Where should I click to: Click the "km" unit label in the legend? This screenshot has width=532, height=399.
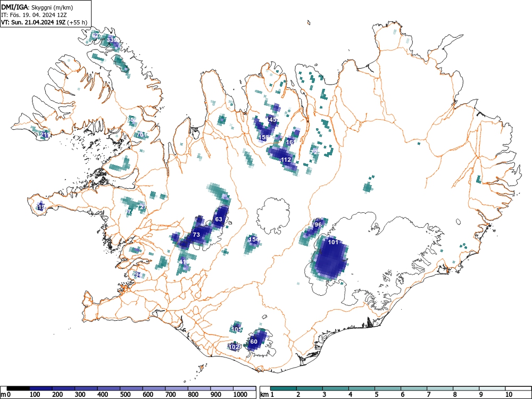pyautogui.click(x=264, y=394)
